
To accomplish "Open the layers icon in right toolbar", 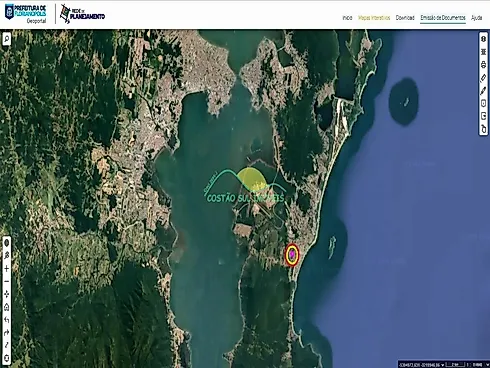I will tap(484, 39).
